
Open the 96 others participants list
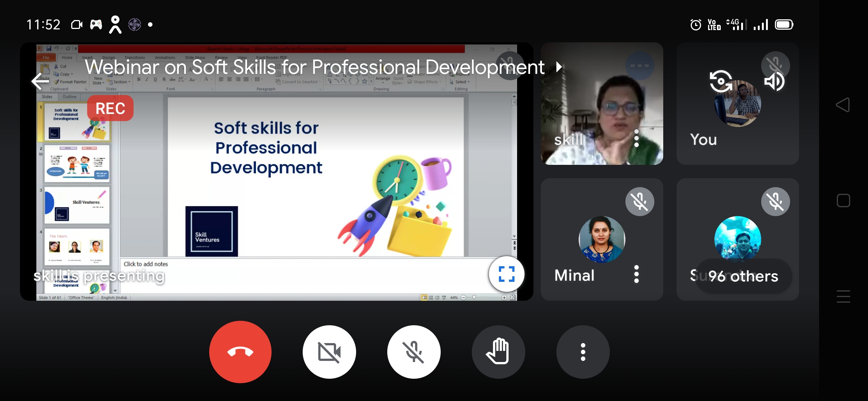(x=743, y=276)
